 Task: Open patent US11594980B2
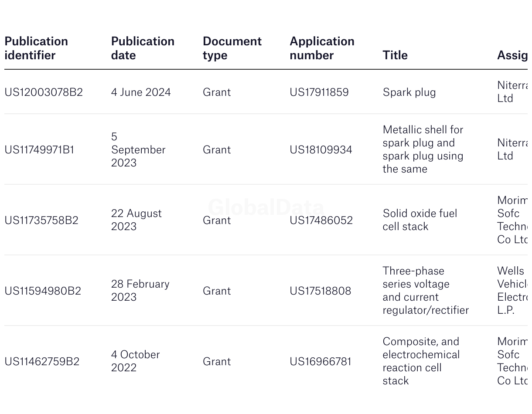coord(43,291)
